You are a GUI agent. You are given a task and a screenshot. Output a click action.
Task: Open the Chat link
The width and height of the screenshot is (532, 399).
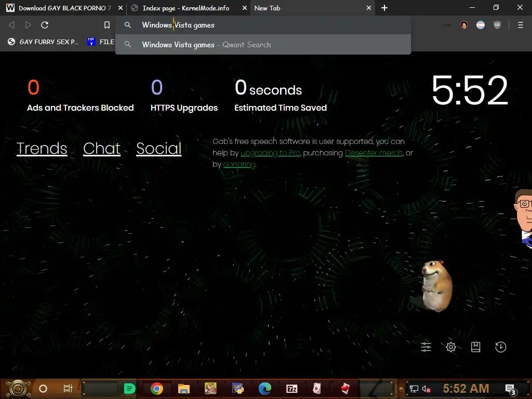(x=102, y=148)
